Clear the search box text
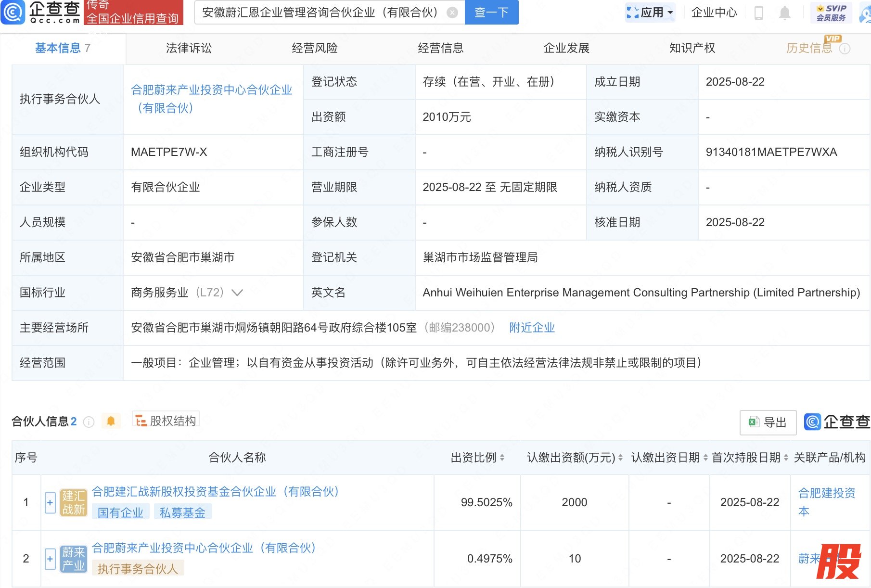This screenshot has width=871, height=588. 452,13
